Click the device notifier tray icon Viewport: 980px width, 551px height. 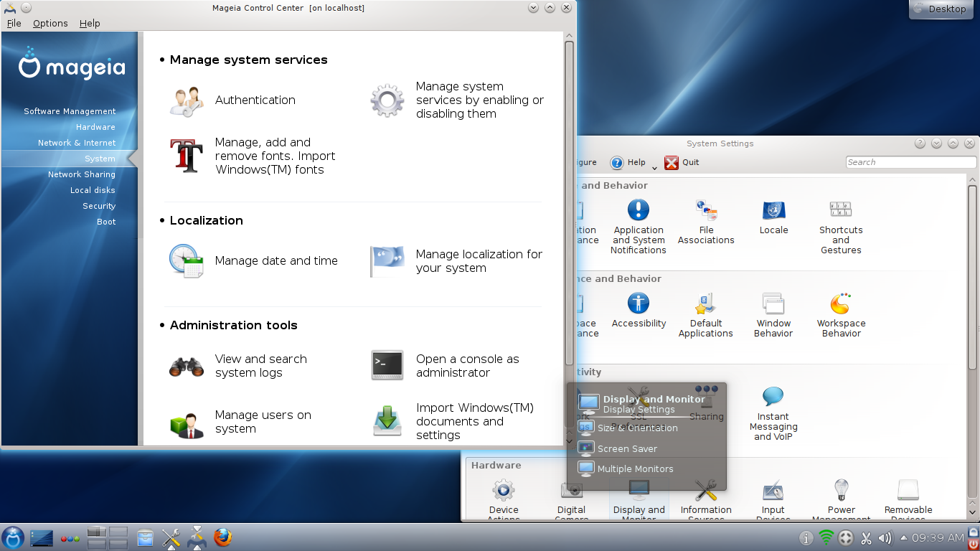(846, 537)
